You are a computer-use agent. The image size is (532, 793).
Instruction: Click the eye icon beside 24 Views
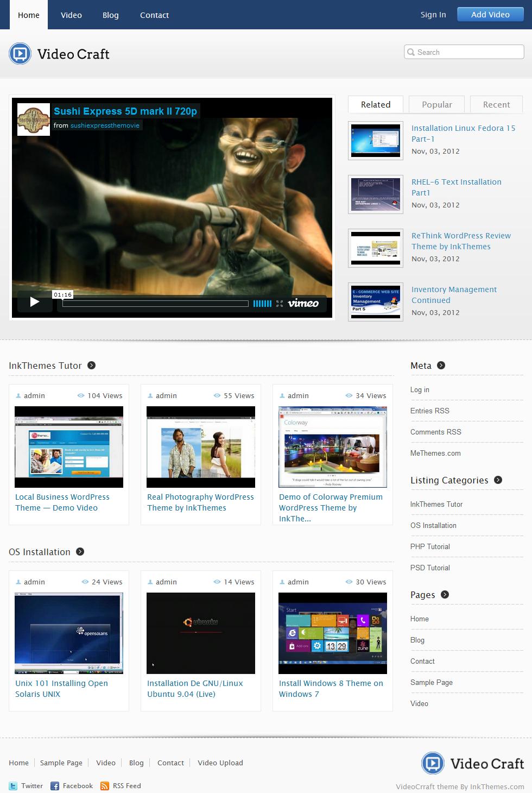click(x=85, y=582)
